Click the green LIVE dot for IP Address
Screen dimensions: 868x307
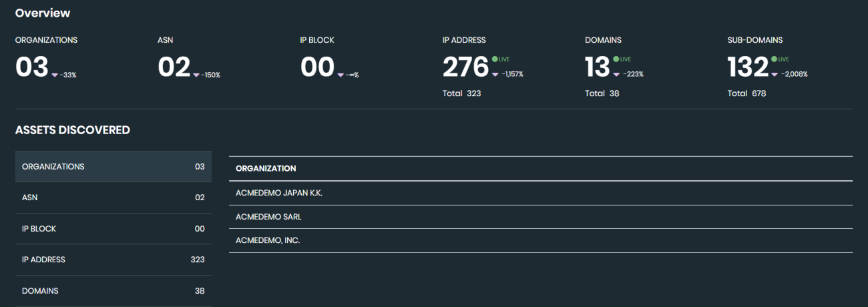495,59
